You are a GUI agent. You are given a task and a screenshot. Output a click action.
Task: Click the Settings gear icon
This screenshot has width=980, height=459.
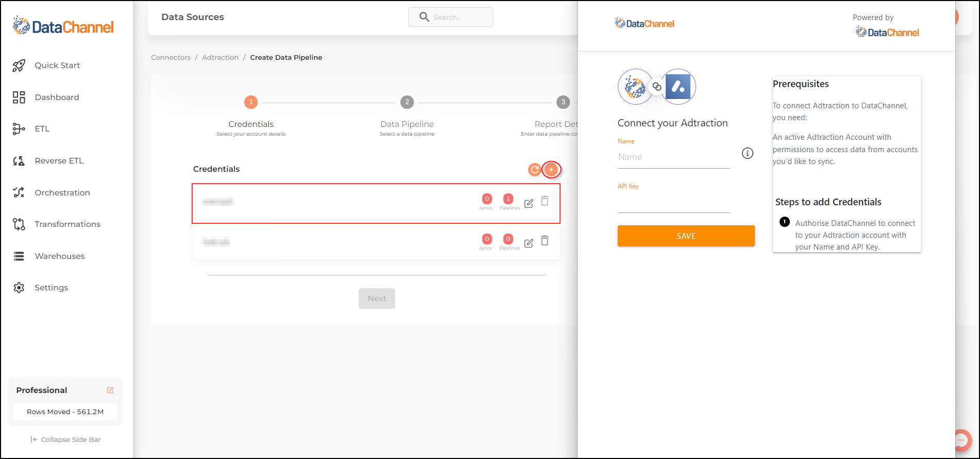(19, 288)
